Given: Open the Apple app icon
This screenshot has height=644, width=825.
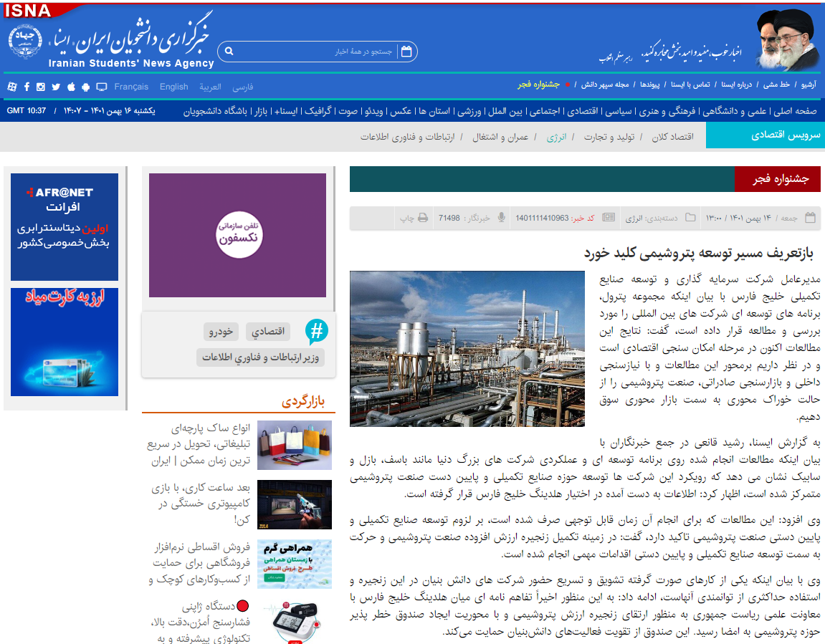Looking at the screenshot, I should point(71,87).
